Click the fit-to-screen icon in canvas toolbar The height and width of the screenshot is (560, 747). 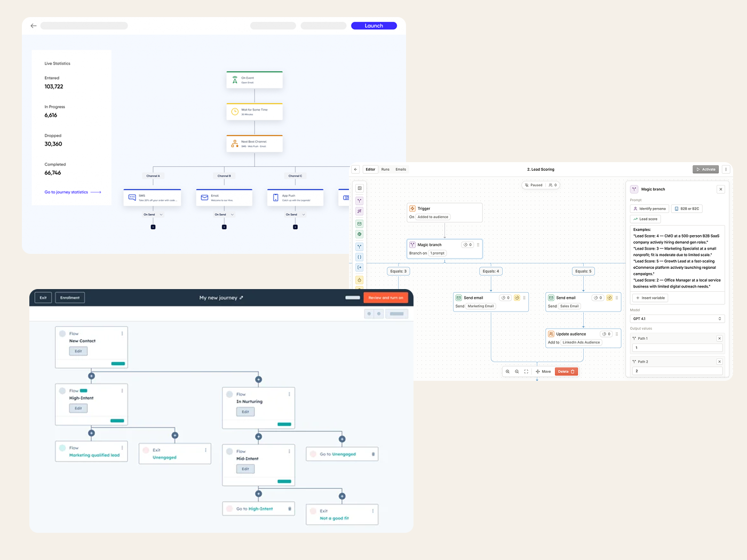click(526, 372)
